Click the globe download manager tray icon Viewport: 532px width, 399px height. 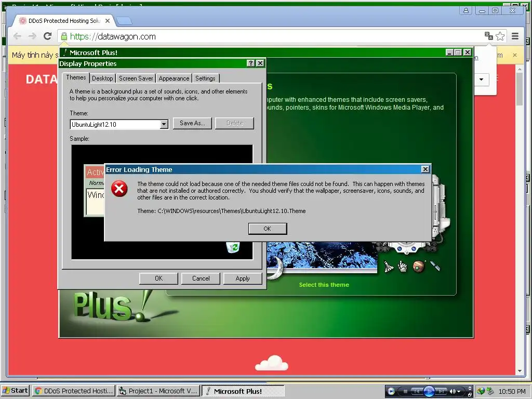click(x=481, y=391)
